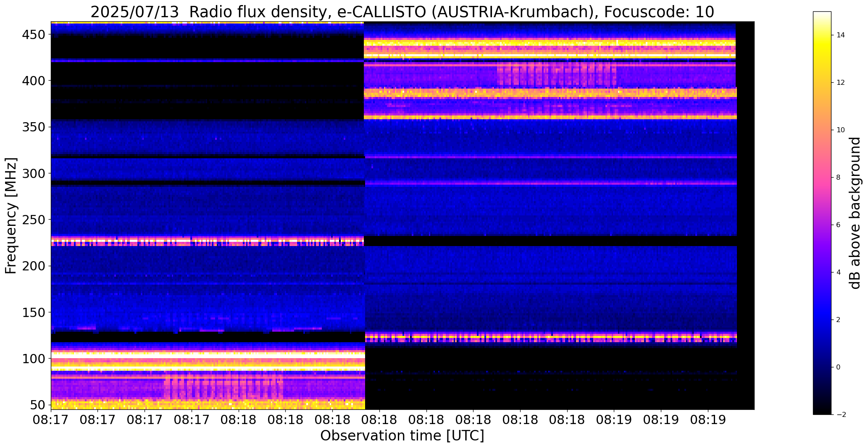This screenshot has width=868, height=448.
Task: Click the colorbar tick labeled −2
Action: point(841,415)
